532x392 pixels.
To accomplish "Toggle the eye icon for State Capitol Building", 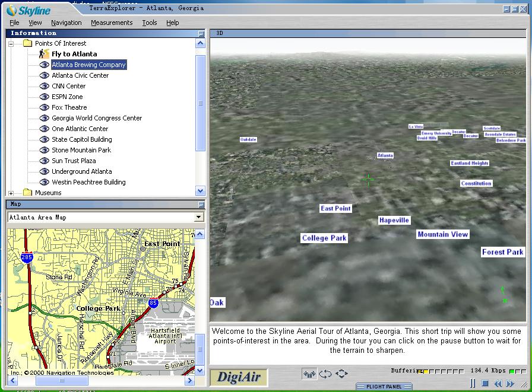I will click(44, 139).
